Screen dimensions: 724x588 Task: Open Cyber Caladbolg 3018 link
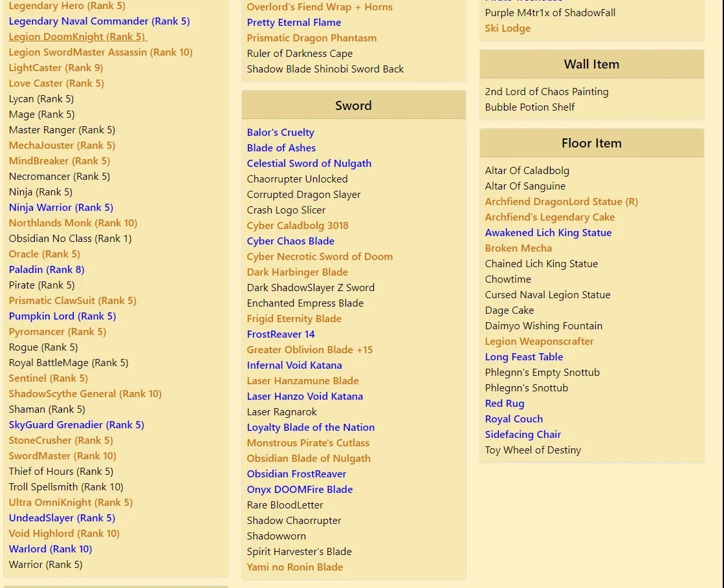tap(298, 226)
